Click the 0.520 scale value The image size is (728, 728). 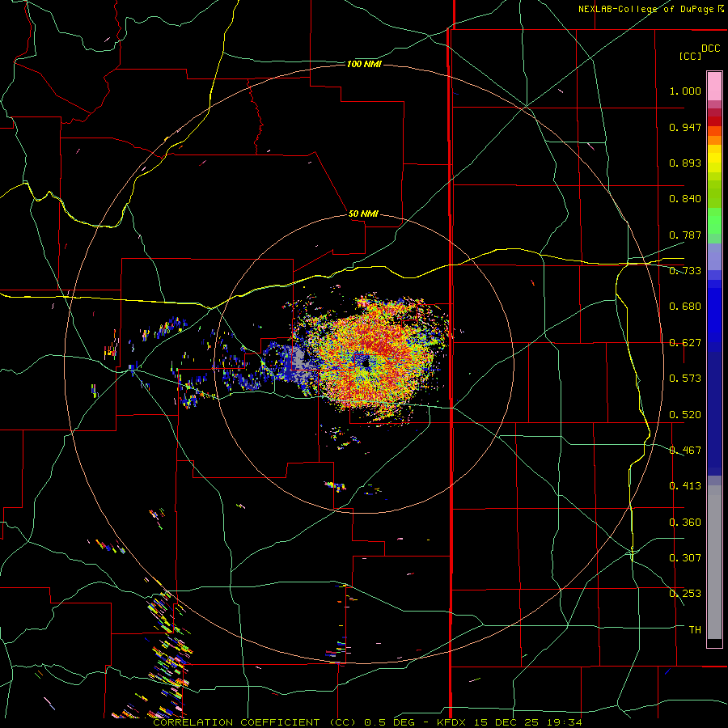click(x=685, y=415)
